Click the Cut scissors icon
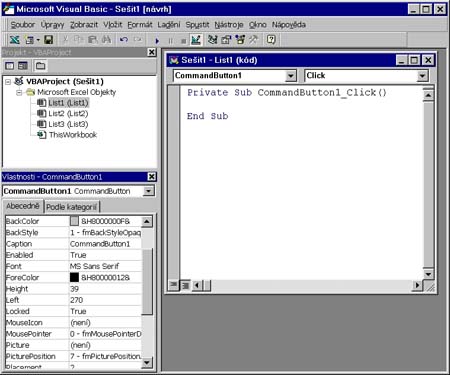 pos(65,40)
